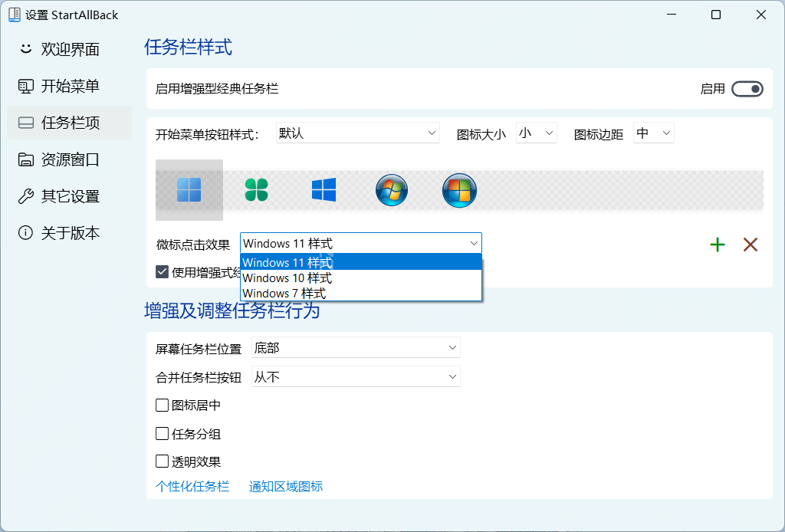Click the smiley icon beside 欢迎界面
Screen dimensions: 785x532
coord(25,48)
